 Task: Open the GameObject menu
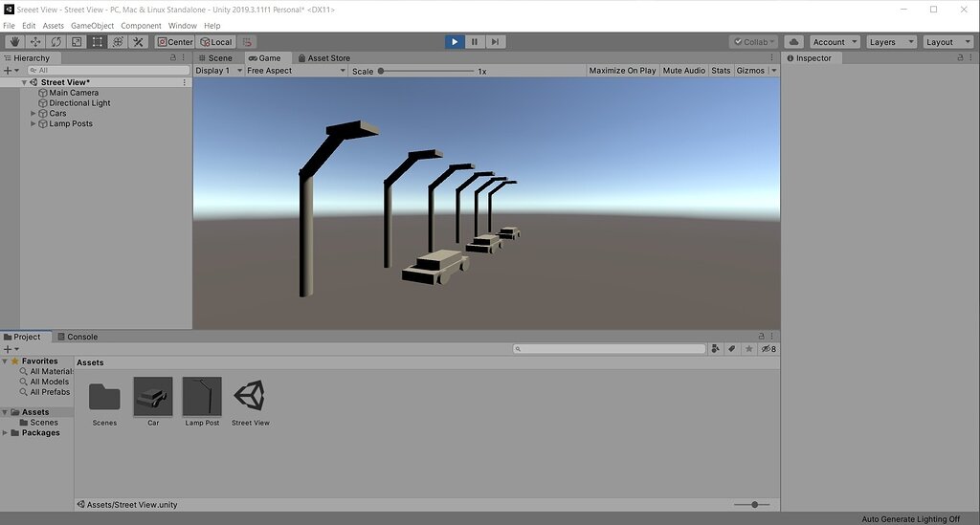click(x=92, y=26)
